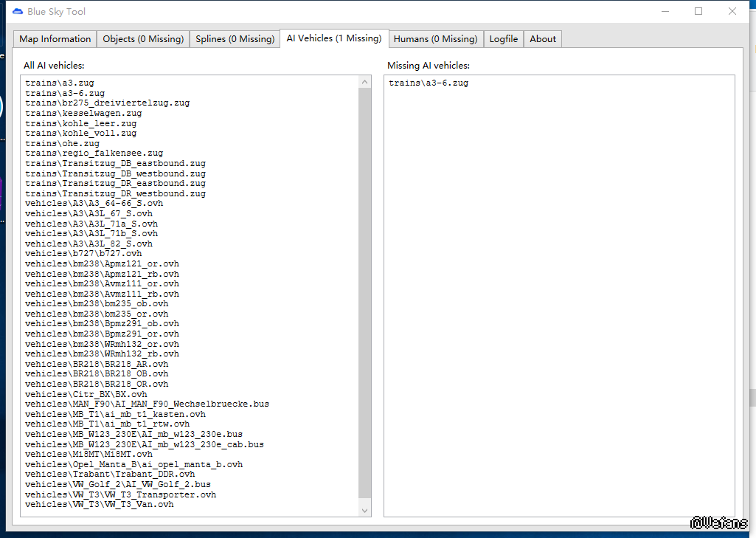The width and height of the screenshot is (756, 538).
Task: Select the AI_mb_w123_230e.bus entry
Action: coord(134,434)
